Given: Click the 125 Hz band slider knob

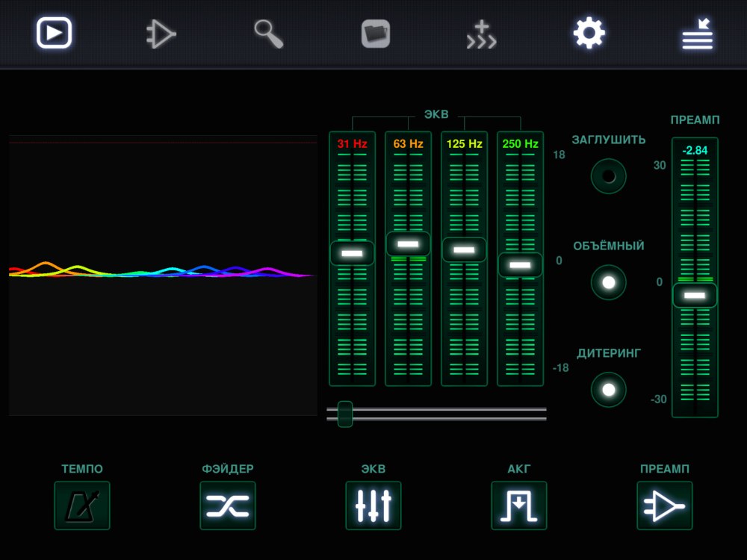Looking at the screenshot, I should [x=464, y=249].
